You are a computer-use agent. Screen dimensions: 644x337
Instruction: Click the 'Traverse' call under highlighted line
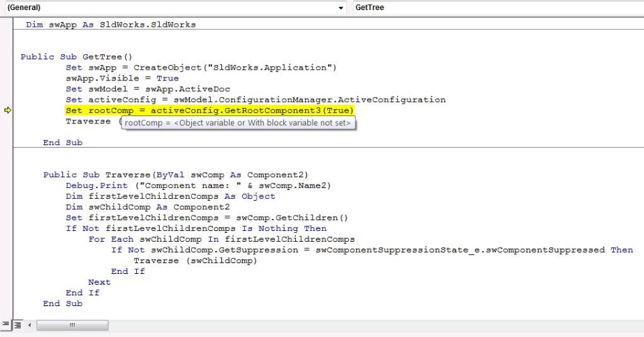(89, 122)
